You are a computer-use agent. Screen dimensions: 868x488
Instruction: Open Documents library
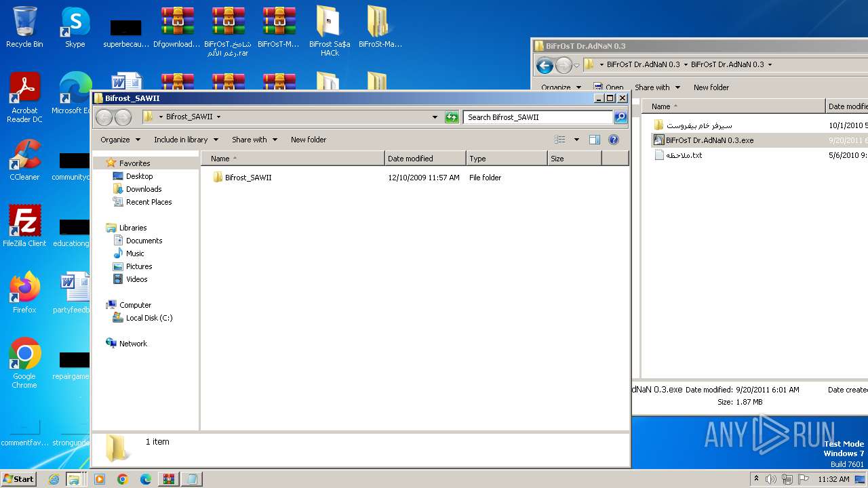144,241
